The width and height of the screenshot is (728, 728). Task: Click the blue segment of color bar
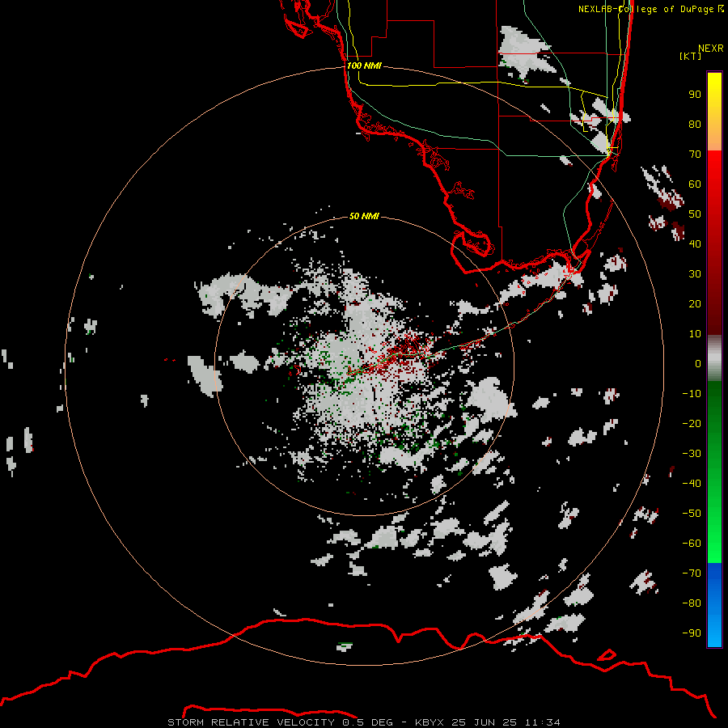pos(714,605)
